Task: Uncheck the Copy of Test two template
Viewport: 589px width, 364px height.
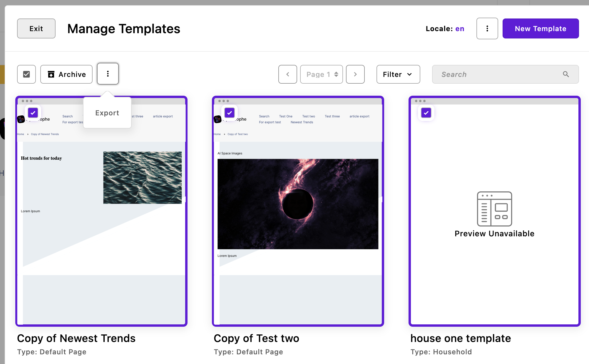Action: [x=230, y=113]
